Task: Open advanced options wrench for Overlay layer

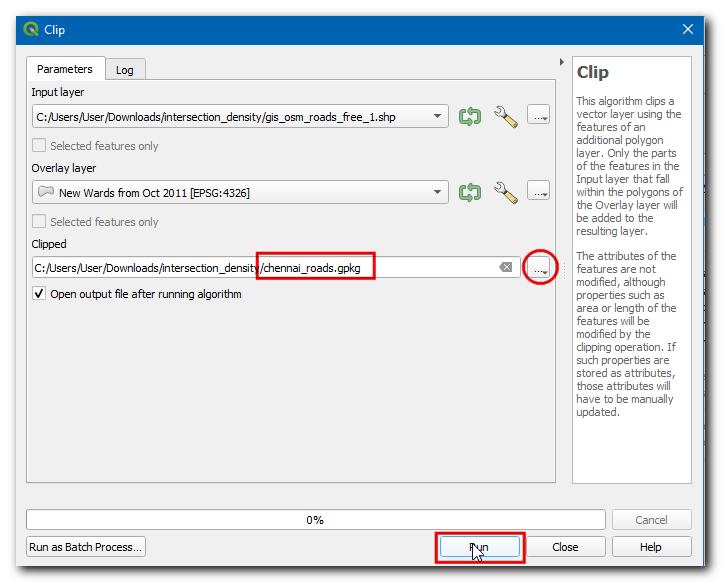Action: pyautogui.click(x=506, y=192)
